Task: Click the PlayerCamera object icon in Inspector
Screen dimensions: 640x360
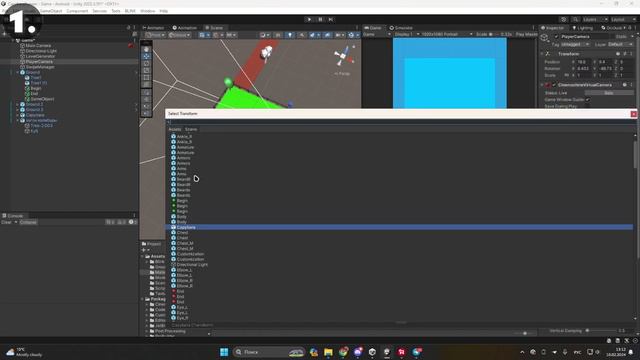Action: coord(544,38)
